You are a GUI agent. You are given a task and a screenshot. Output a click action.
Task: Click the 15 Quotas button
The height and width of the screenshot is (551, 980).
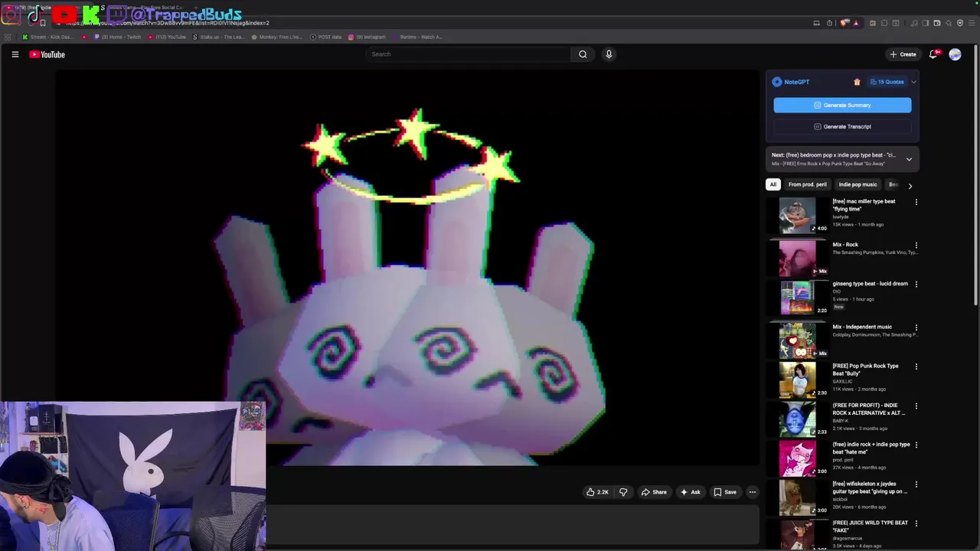(887, 82)
